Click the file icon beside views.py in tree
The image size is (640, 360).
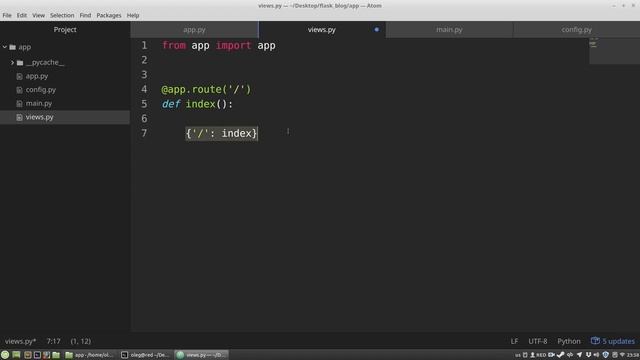[19, 117]
